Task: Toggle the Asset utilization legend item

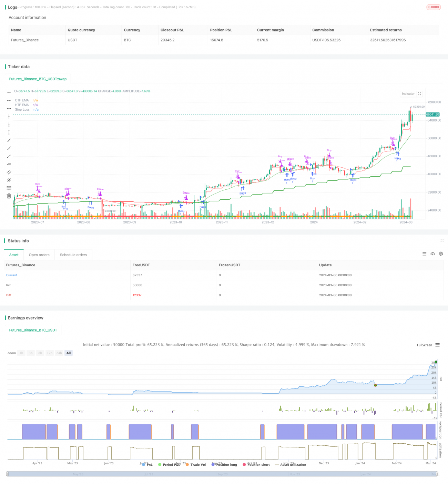Action: [x=292, y=465]
